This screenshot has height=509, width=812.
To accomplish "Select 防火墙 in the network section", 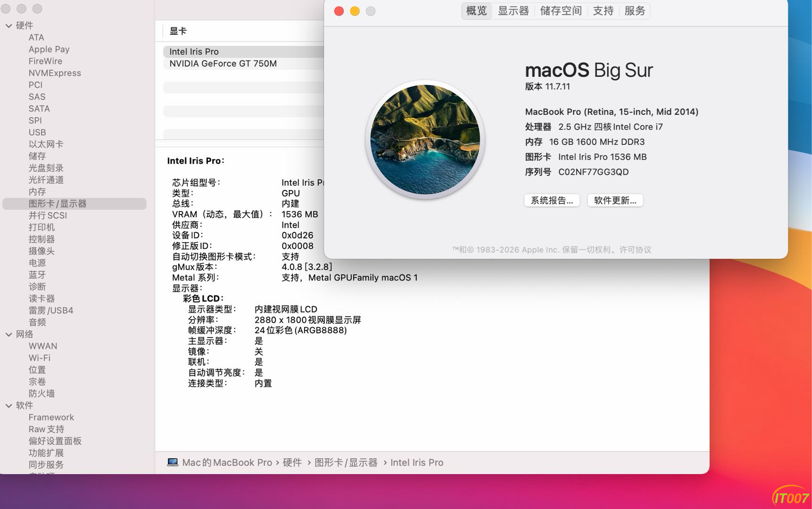I will pyautogui.click(x=41, y=394).
